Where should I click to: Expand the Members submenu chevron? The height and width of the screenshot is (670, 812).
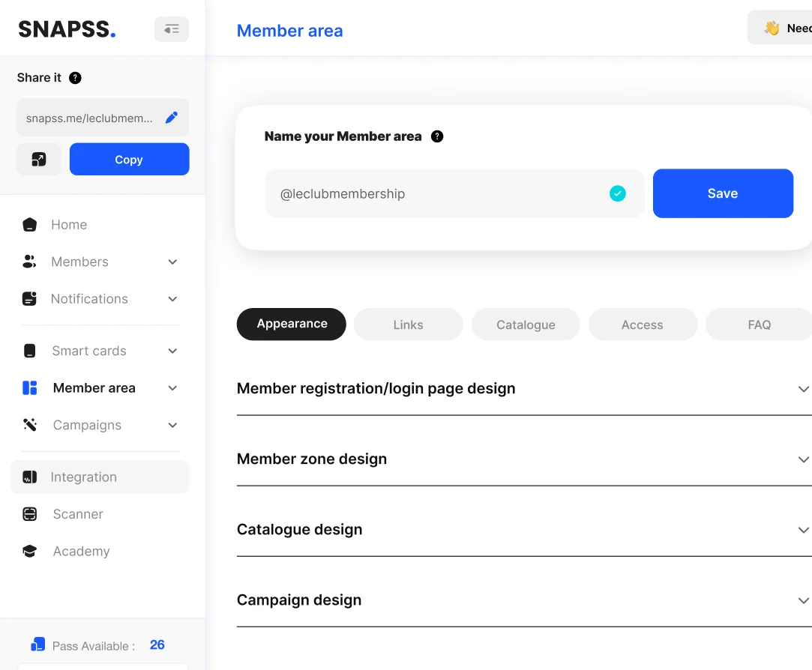[x=172, y=262]
